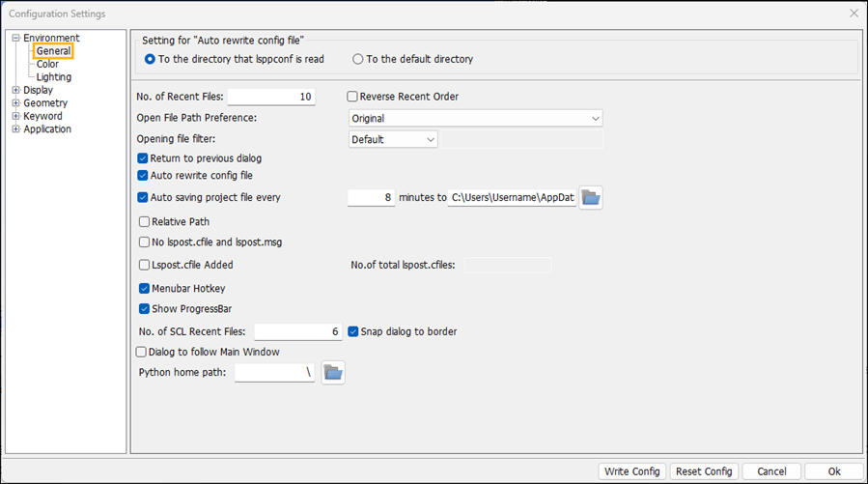Browse folder for Python home path
The width and height of the screenshot is (868, 484).
click(333, 372)
